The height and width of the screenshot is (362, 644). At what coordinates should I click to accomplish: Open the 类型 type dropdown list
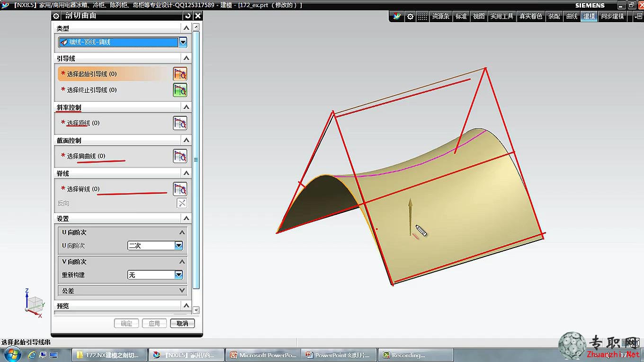(183, 42)
